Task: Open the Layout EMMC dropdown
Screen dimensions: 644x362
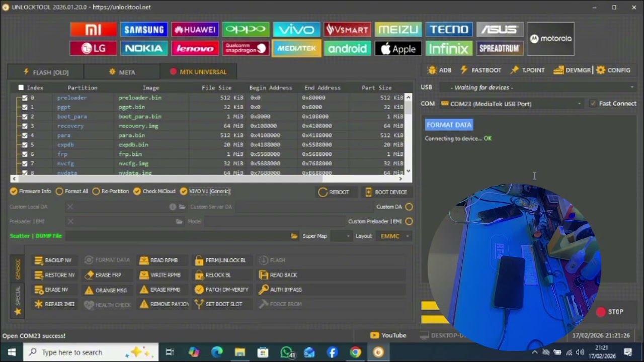Action: (394, 236)
